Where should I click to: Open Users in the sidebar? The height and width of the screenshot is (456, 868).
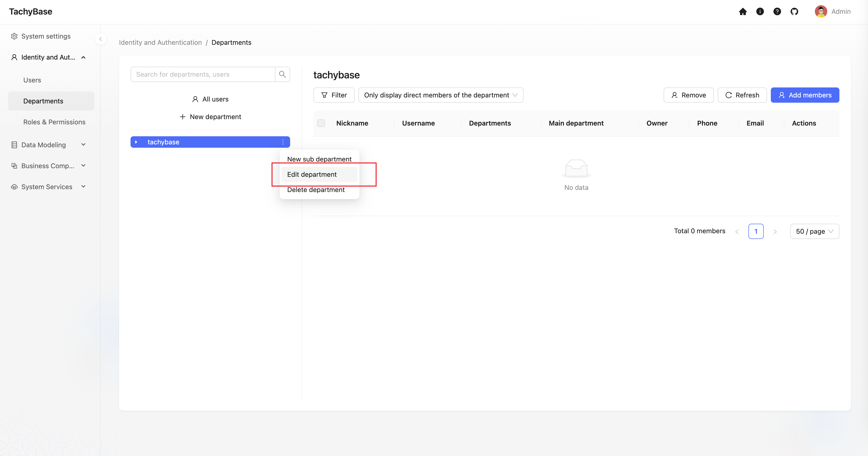[51, 80]
